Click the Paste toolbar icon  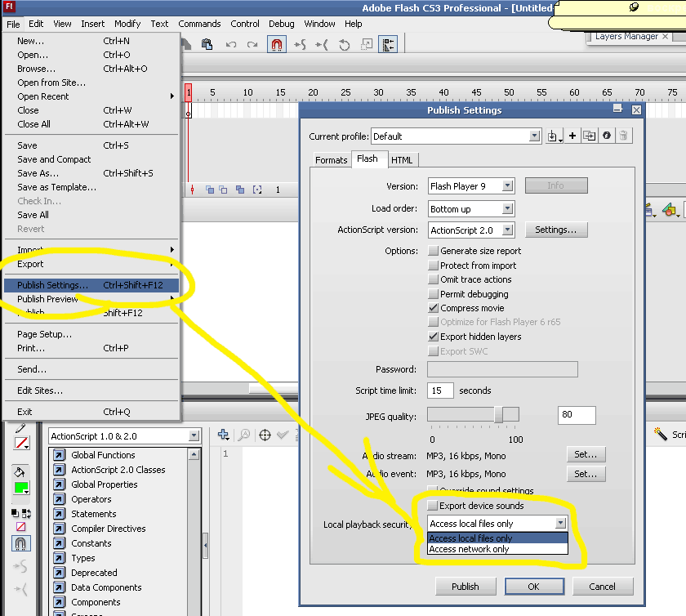pos(207,44)
